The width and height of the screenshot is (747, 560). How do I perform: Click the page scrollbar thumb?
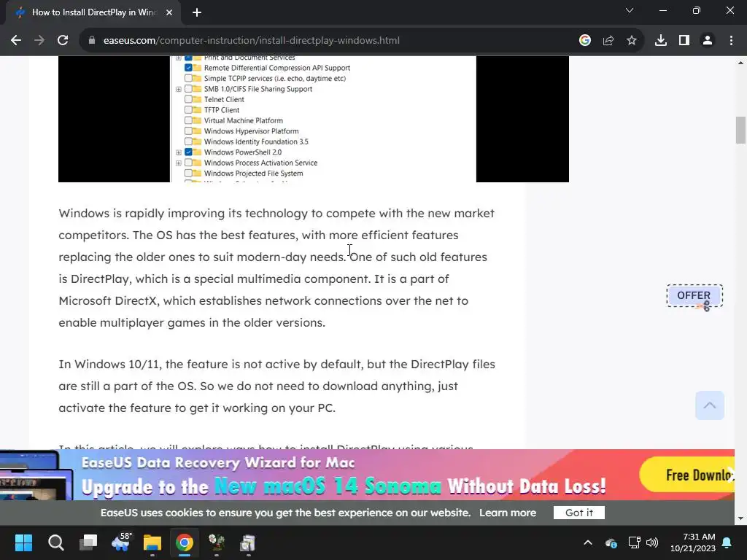(740, 130)
